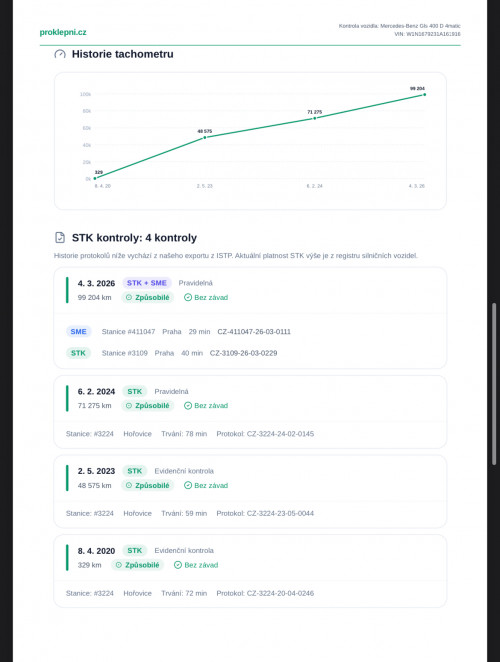Click the Způsobilé status icon for 6. 2. 2024
500x662 pixels.
coord(129,406)
